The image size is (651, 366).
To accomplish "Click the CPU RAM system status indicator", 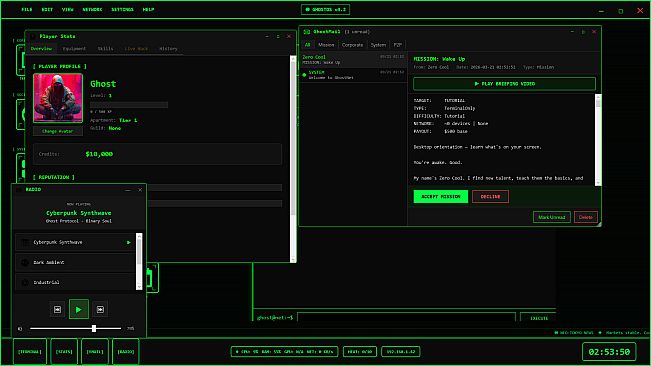I will [284, 351].
